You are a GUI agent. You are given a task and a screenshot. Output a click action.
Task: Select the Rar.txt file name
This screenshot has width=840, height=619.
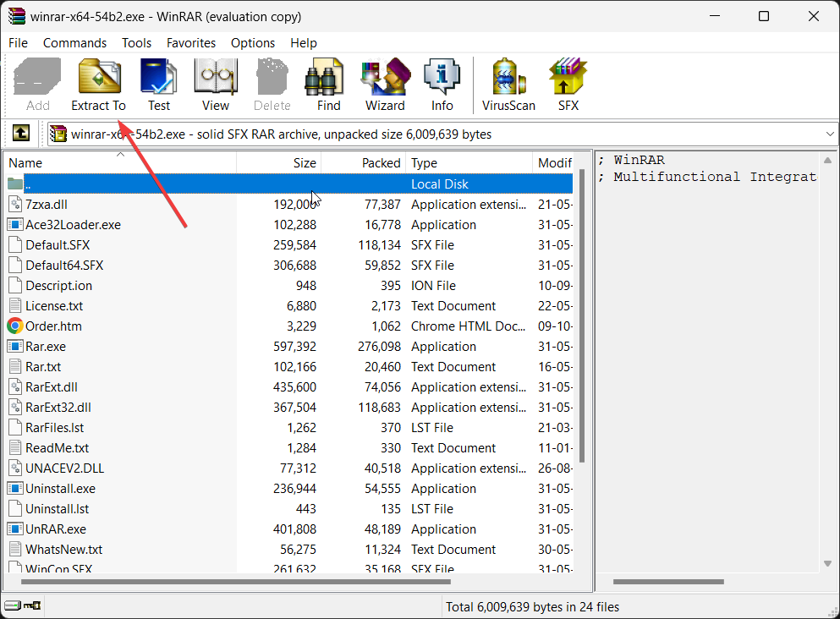(x=43, y=367)
